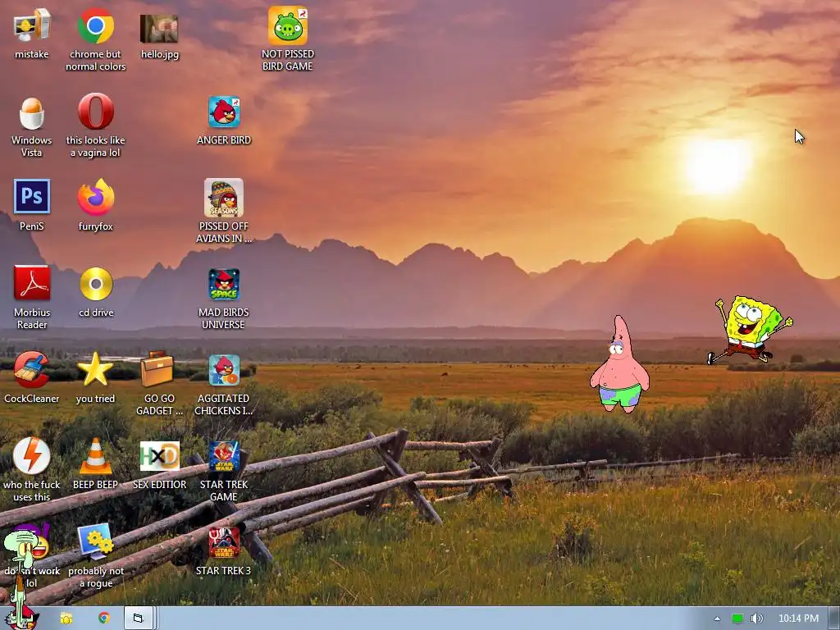Open the 10:14 PM clock
Image resolution: width=840 pixels, height=630 pixels.
[798, 619]
